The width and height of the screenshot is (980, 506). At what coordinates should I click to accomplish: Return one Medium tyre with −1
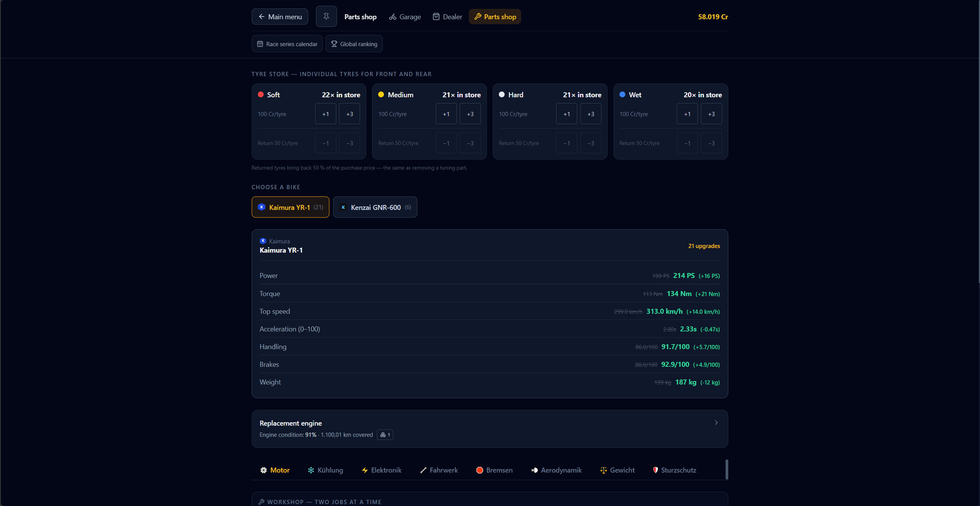coord(446,143)
